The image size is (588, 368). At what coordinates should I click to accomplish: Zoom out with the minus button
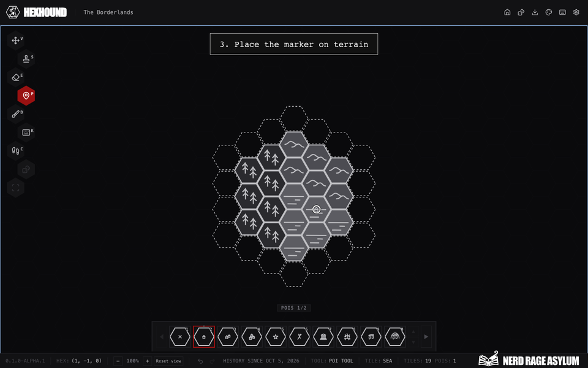[118, 361]
